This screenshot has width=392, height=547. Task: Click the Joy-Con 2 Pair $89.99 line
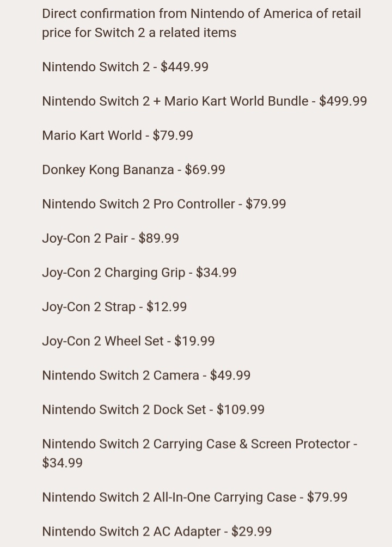(x=111, y=238)
